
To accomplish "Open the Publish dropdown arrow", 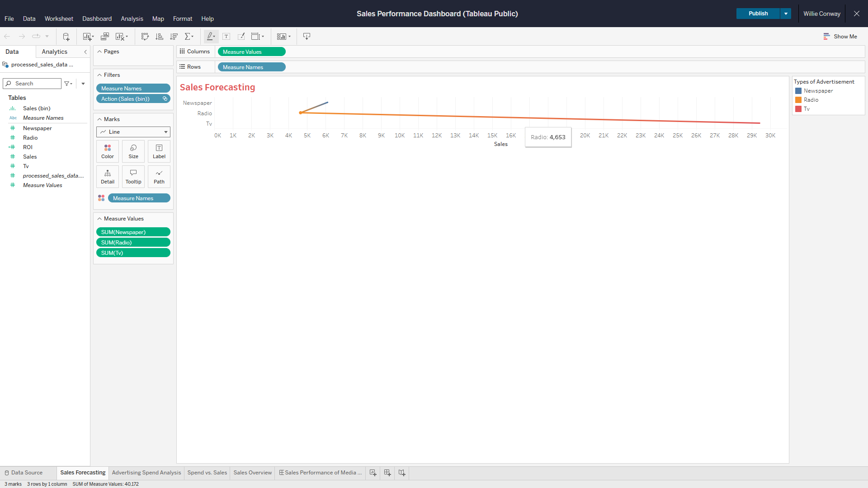I will [x=786, y=14].
